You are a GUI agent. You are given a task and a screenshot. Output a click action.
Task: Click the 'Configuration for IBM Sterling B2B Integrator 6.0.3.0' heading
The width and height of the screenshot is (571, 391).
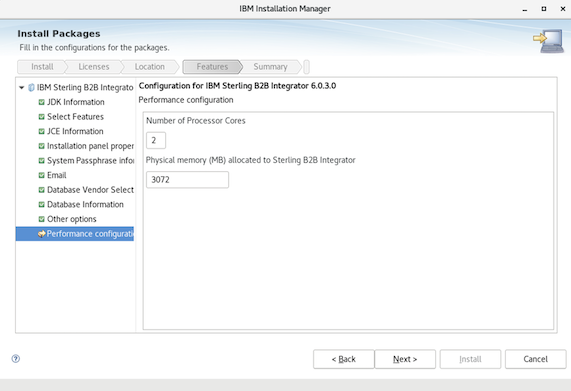[x=237, y=86]
